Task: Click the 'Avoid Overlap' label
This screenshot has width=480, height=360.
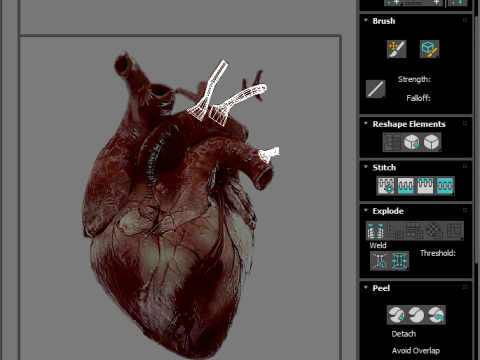Action: pos(416,351)
